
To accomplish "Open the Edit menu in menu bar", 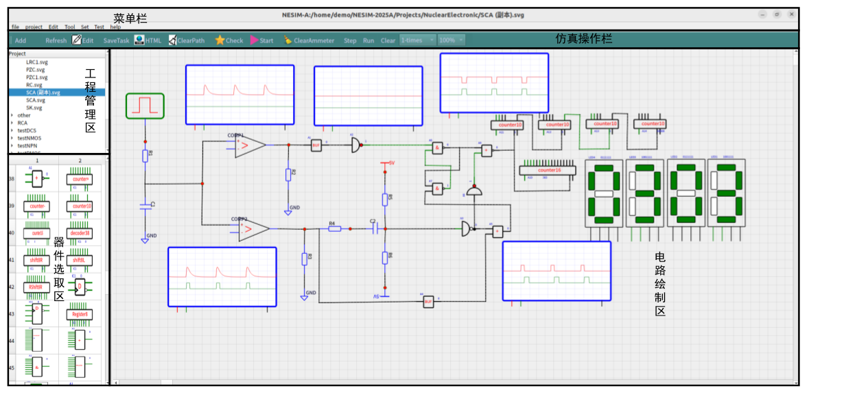I will pos(54,27).
